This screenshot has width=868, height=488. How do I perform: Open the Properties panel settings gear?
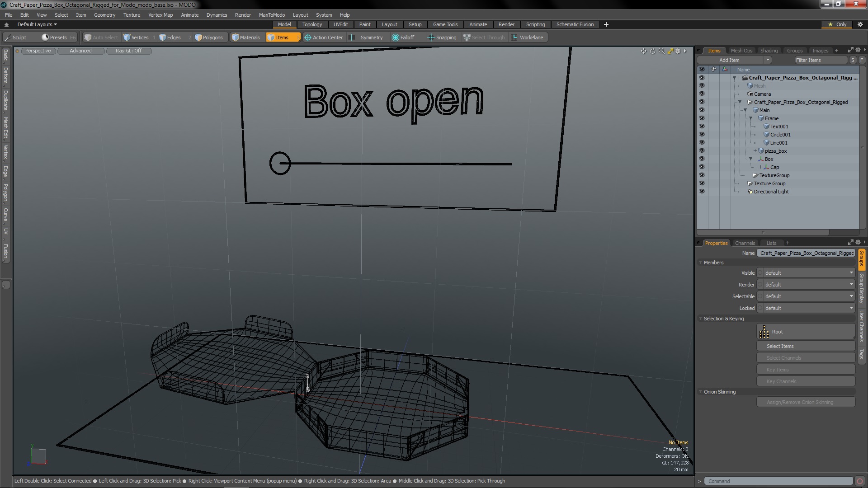tap(858, 243)
